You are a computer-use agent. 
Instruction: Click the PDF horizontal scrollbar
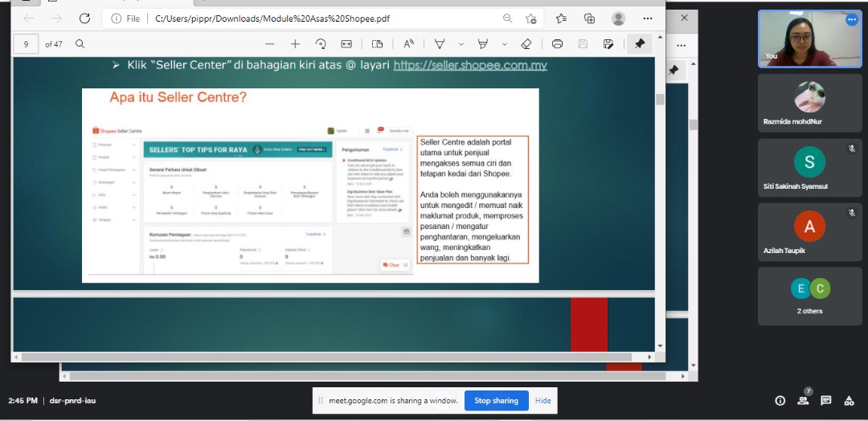click(x=326, y=357)
